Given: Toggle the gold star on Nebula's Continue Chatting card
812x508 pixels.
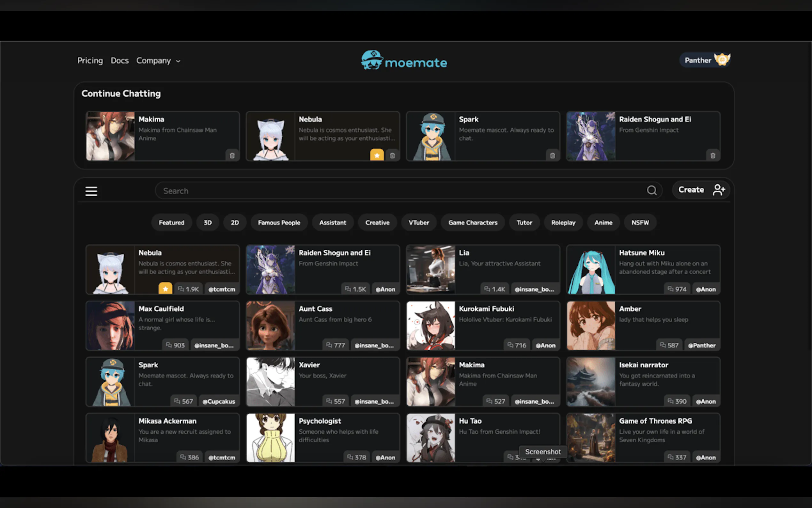Looking at the screenshot, I should click(377, 155).
